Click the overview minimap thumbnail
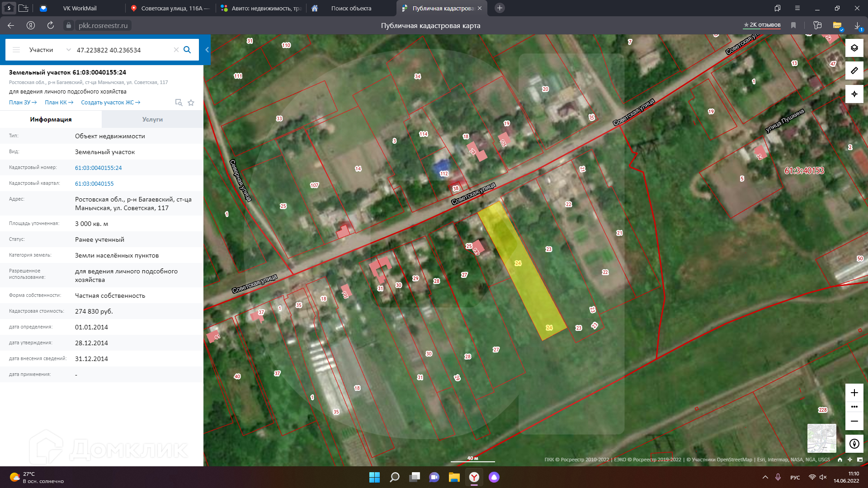The width and height of the screenshot is (868, 488). pos(821,438)
